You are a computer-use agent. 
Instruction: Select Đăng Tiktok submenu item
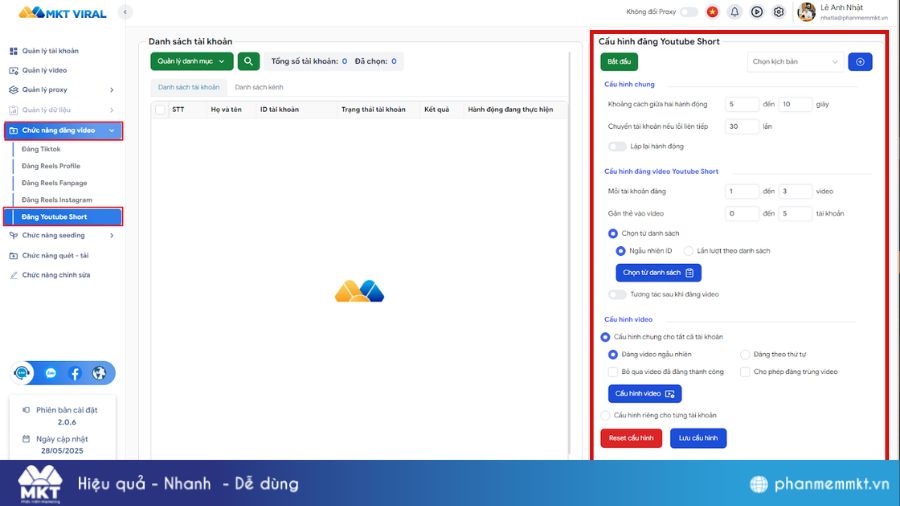pyautogui.click(x=41, y=149)
